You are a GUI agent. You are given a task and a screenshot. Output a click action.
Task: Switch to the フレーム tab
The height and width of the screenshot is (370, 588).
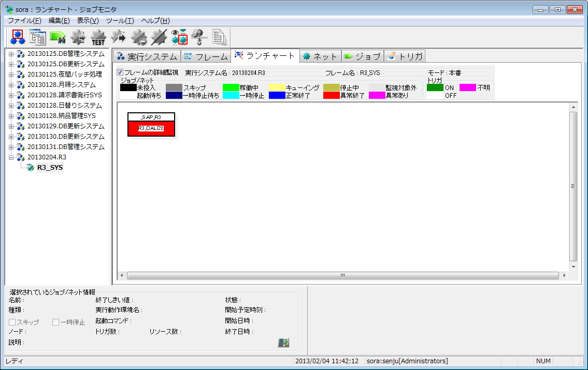coord(206,56)
